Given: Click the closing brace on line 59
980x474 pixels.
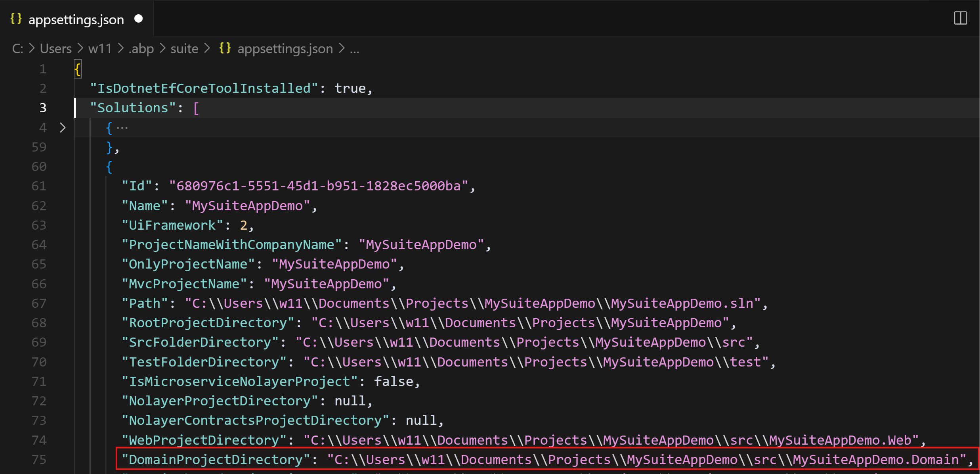Looking at the screenshot, I should click(109, 147).
